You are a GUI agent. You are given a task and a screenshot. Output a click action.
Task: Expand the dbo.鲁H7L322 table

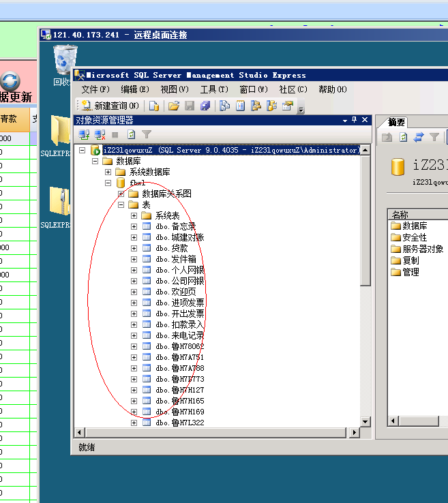134,423
